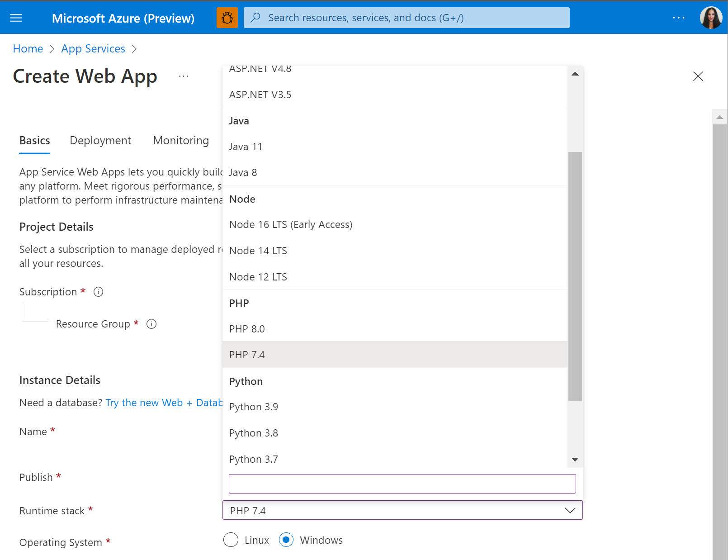
Task: Click the orange bug feedback icon
Action: coord(227,17)
